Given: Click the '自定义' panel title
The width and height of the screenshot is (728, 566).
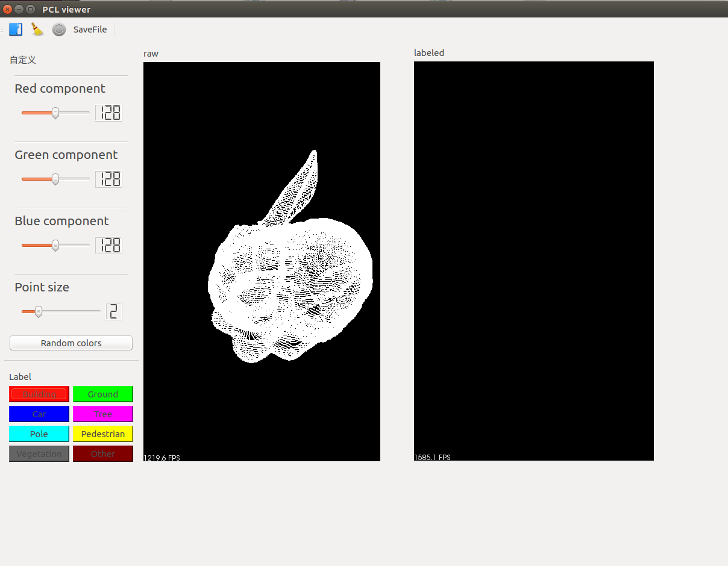Looking at the screenshot, I should point(23,60).
